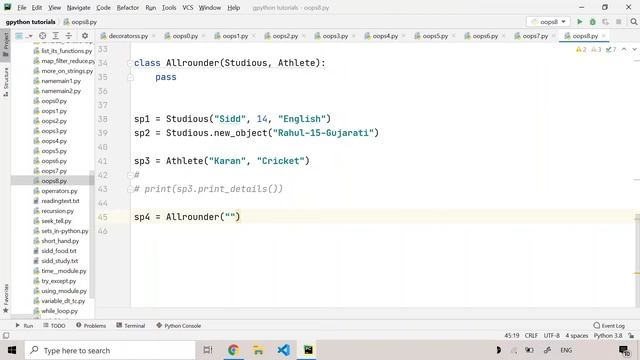Select opened file locate target icon

point(42,36)
